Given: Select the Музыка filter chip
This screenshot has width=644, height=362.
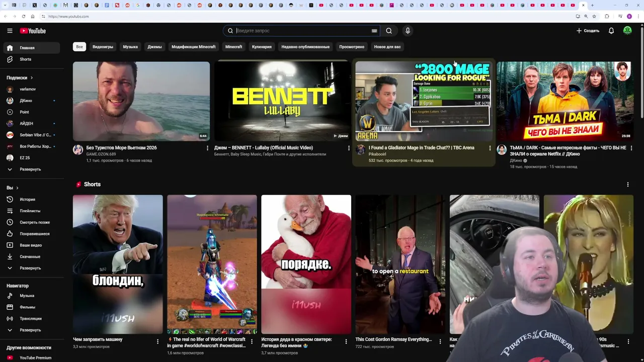Looking at the screenshot, I should coord(130,47).
